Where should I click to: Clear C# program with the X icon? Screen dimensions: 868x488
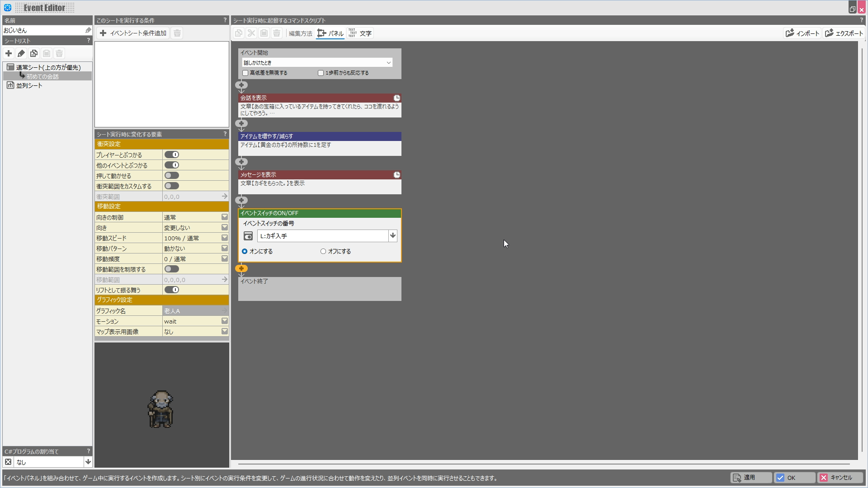(x=8, y=462)
